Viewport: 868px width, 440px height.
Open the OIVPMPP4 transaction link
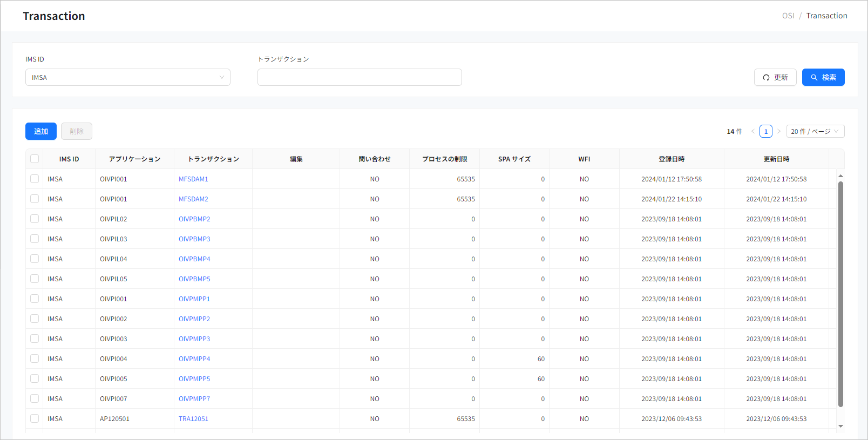click(194, 359)
